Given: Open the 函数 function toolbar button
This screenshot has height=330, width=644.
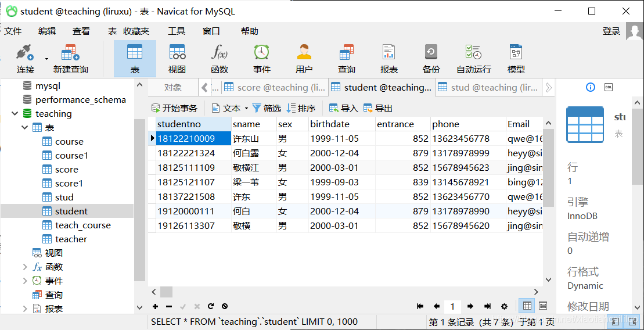Looking at the screenshot, I should point(220,59).
